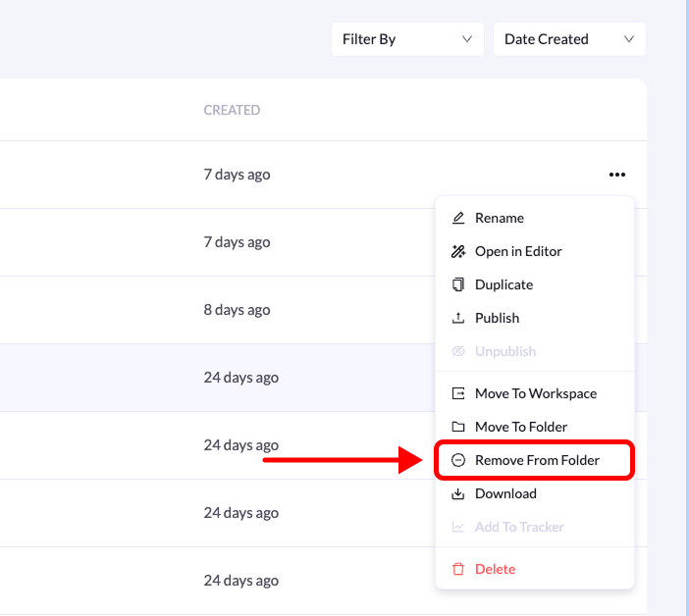The width and height of the screenshot is (689, 616).
Task: Click the '8 days ago' created cell
Action: (x=237, y=310)
